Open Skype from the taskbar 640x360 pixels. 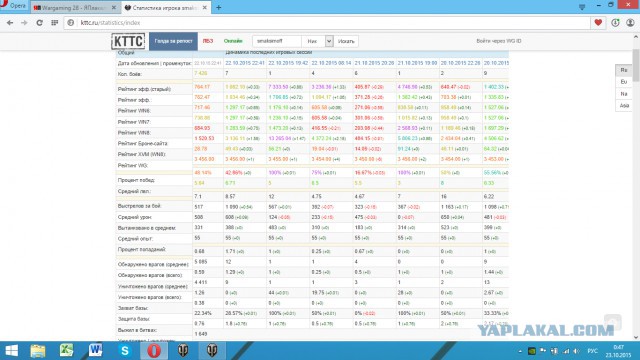125,351
